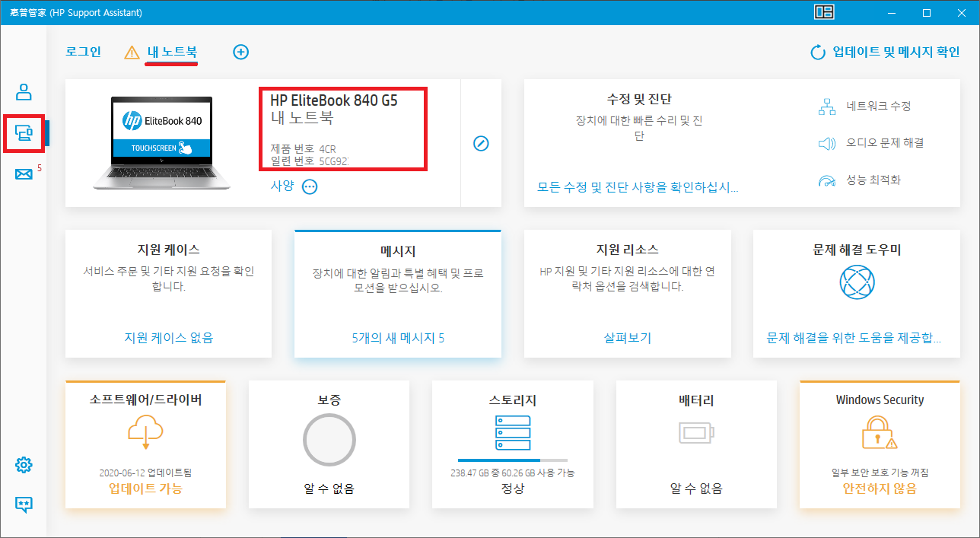Click the storage drive icon
The height and width of the screenshot is (538, 980).
(x=513, y=433)
